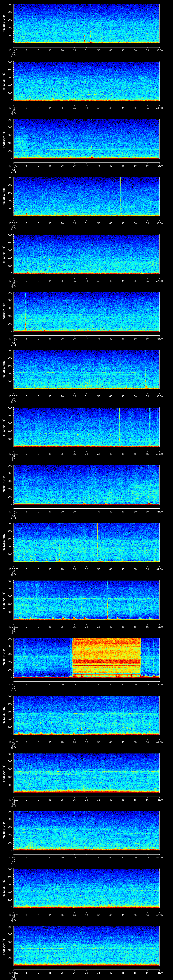Screen dimensions: 173x980
Task: Select the spectrogram panel starting at 17:38:00
Action: pos(86,543)
